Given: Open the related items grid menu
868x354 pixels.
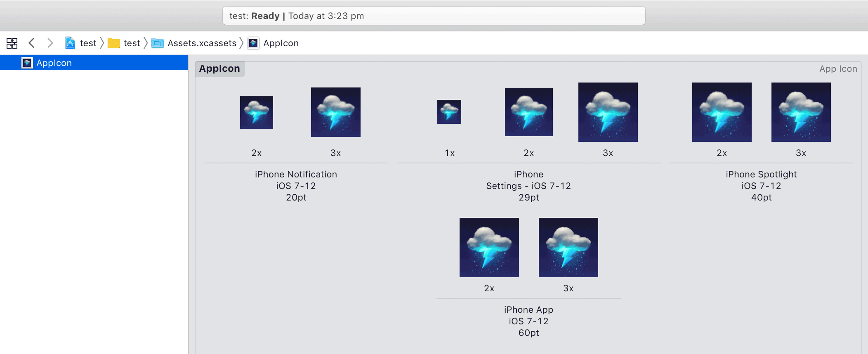Looking at the screenshot, I should [12, 43].
